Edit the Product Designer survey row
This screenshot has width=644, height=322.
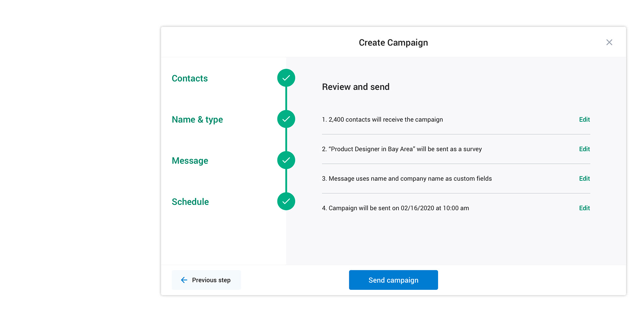584,149
